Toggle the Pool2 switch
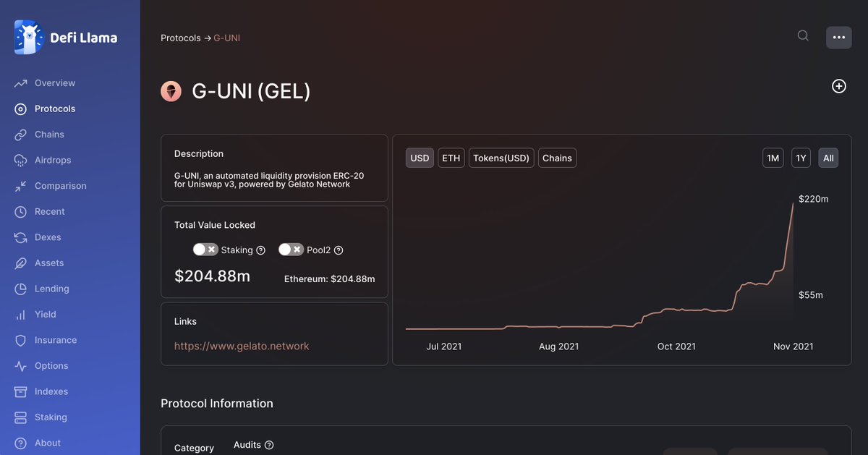 click(x=291, y=250)
